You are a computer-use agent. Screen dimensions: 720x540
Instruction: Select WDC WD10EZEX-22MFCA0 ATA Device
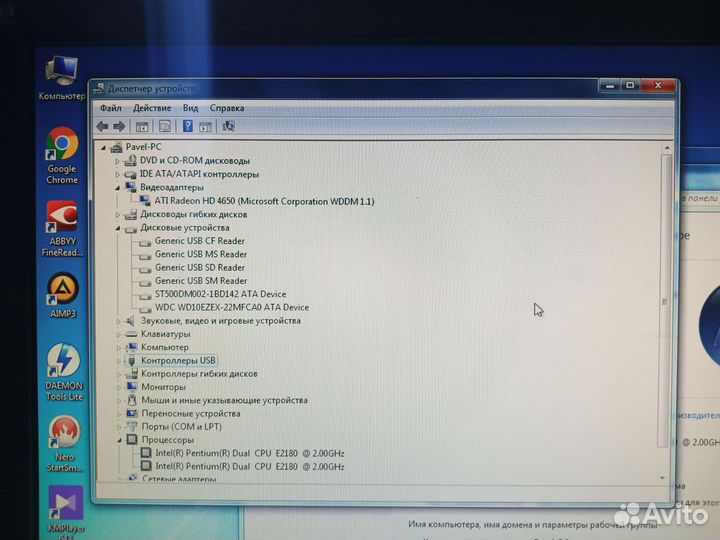tap(231, 308)
